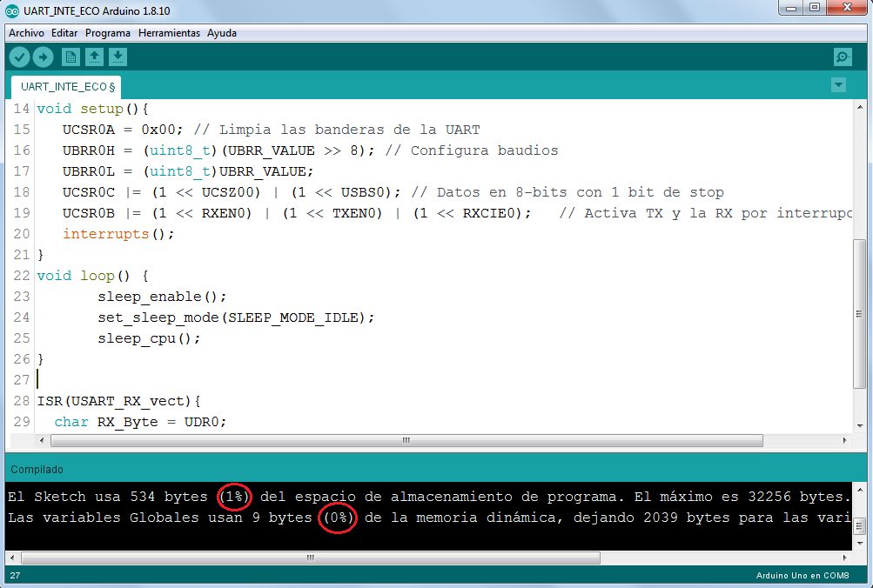
Task: Click the console vertical scrollbar thumb
Action: tap(860, 525)
